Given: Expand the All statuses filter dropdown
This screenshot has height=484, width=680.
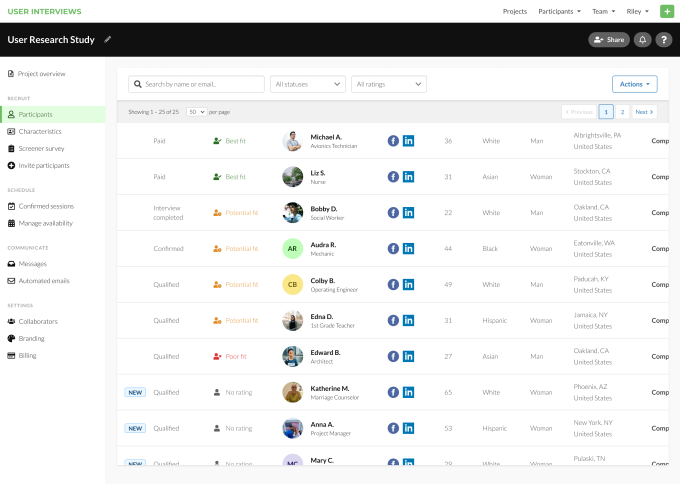Looking at the screenshot, I should click(x=307, y=84).
